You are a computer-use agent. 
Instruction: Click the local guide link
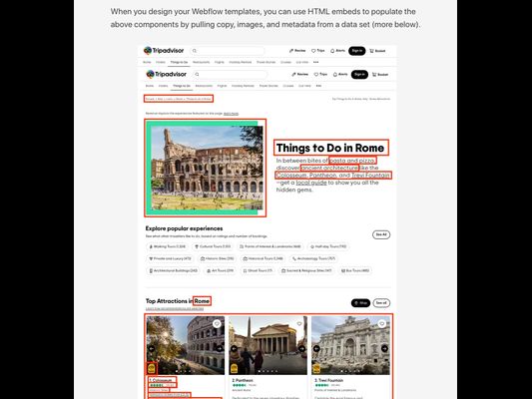click(311, 183)
